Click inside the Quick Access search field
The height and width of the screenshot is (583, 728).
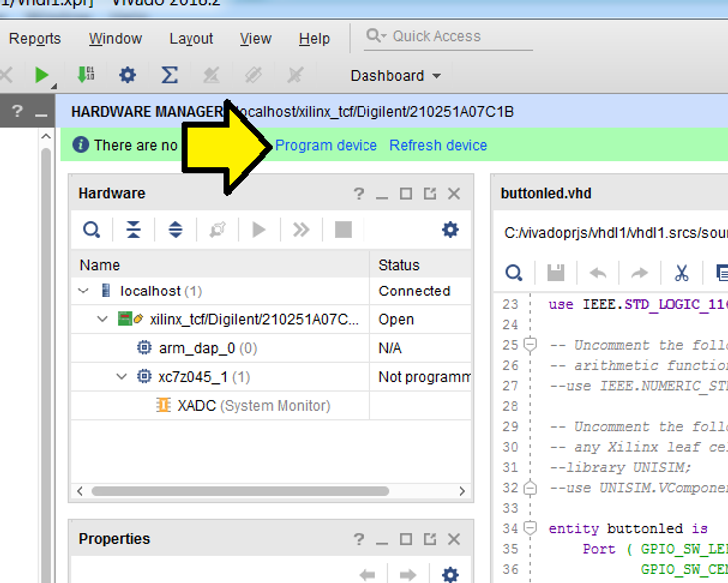[449, 36]
